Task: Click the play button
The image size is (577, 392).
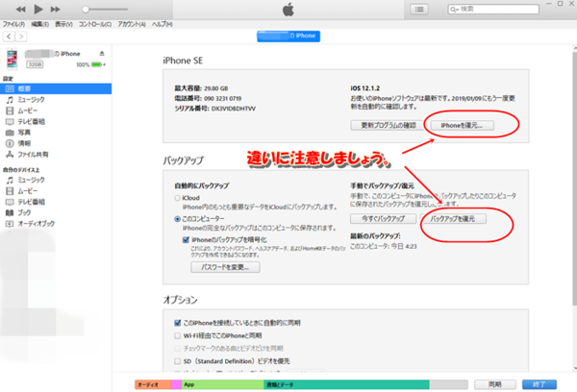Action: (x=38, y=10)
